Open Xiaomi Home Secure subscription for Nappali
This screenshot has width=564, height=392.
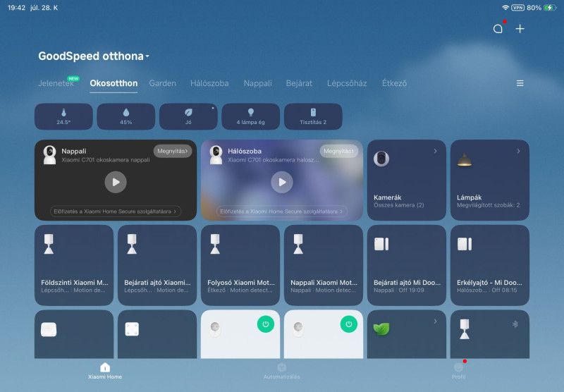click(116, 212)
